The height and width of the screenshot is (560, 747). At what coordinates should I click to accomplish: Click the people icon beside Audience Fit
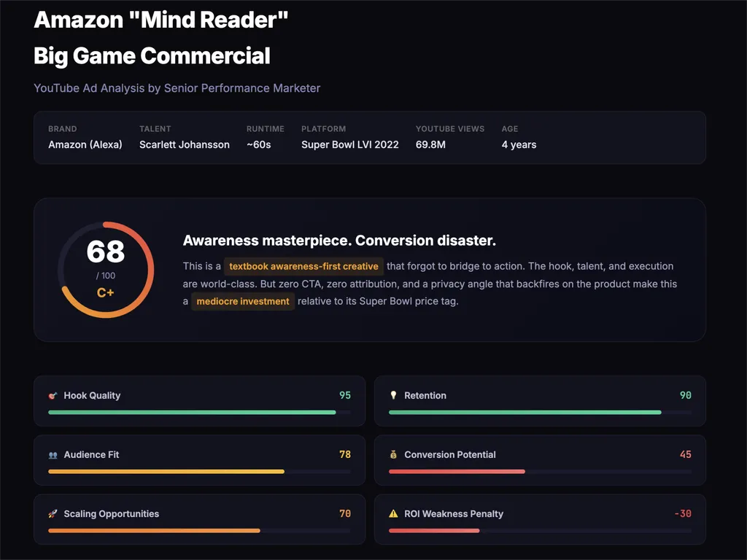tap(53, 455)
